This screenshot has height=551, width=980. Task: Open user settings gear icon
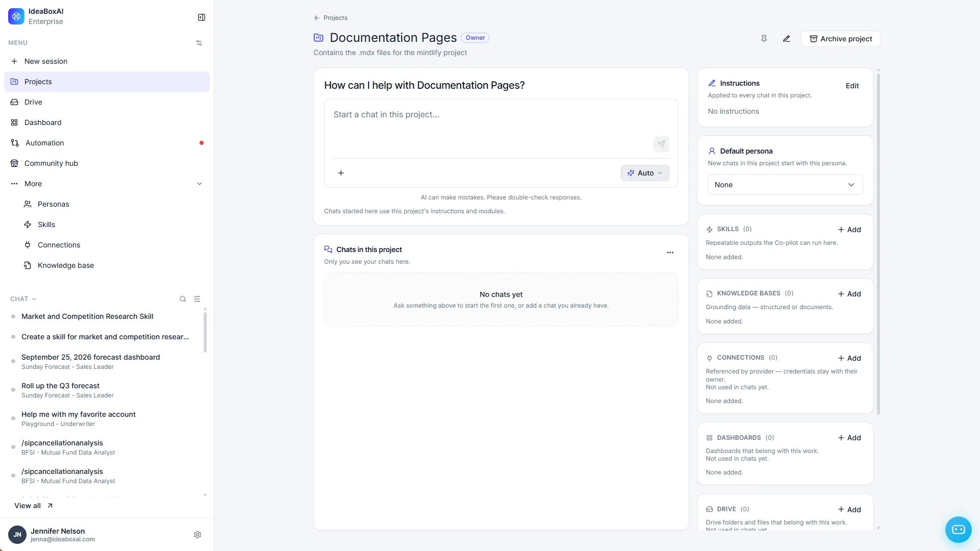(198, 535)
